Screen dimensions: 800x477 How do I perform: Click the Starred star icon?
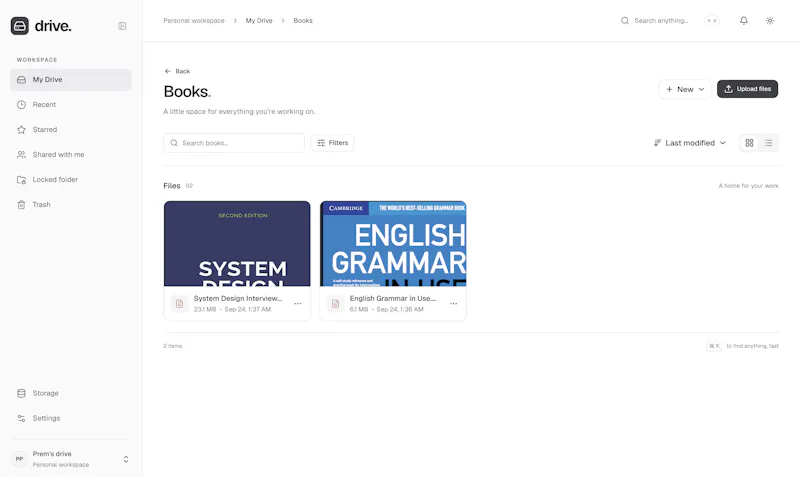[x=21, y=130]
